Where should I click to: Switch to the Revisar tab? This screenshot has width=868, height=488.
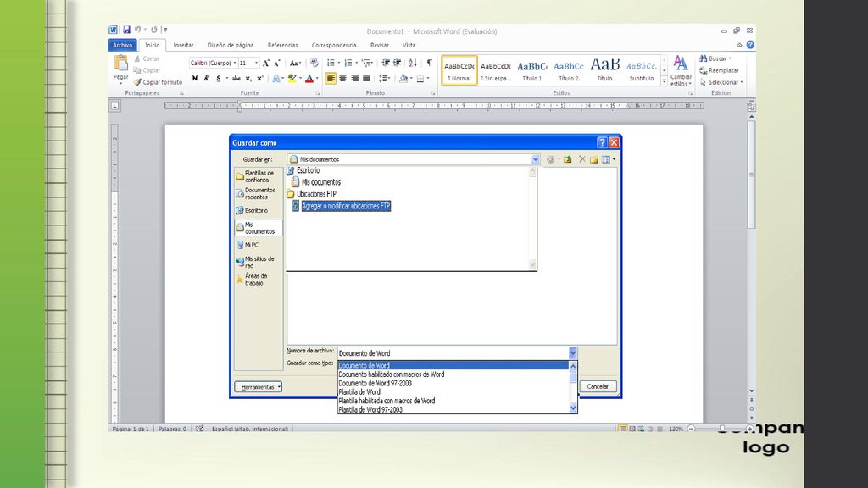click(x=379, y=46)
